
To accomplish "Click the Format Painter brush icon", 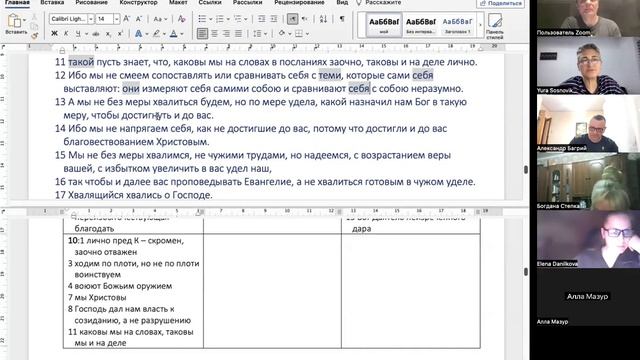I will [x=35, y=36].
